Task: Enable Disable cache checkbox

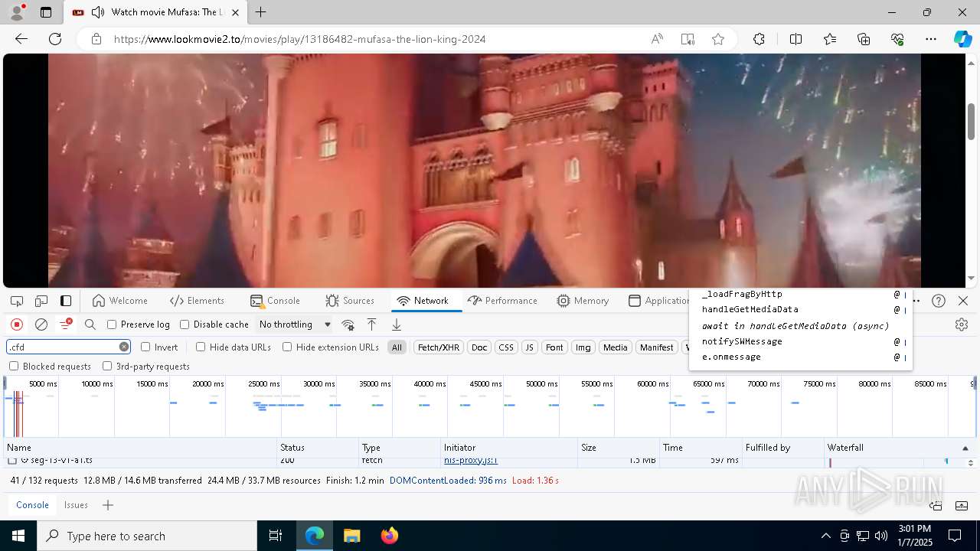Action: (x=185, y=324)
